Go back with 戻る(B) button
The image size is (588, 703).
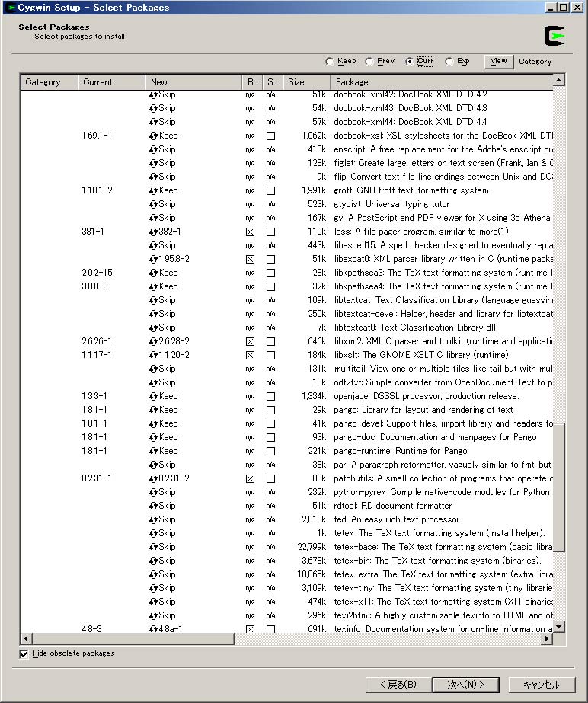point(398,684)
